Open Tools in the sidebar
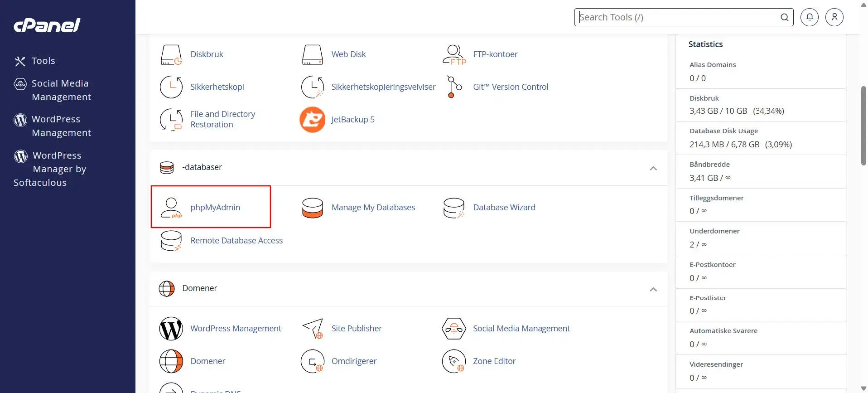 pyautogui.click(x=43, y=61)
